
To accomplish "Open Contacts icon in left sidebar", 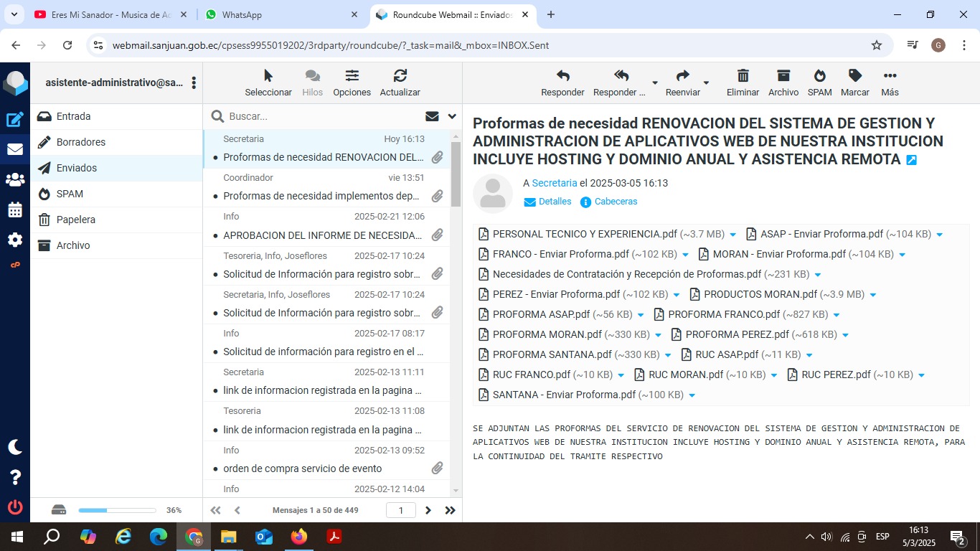I will click(x=15, y=180).
